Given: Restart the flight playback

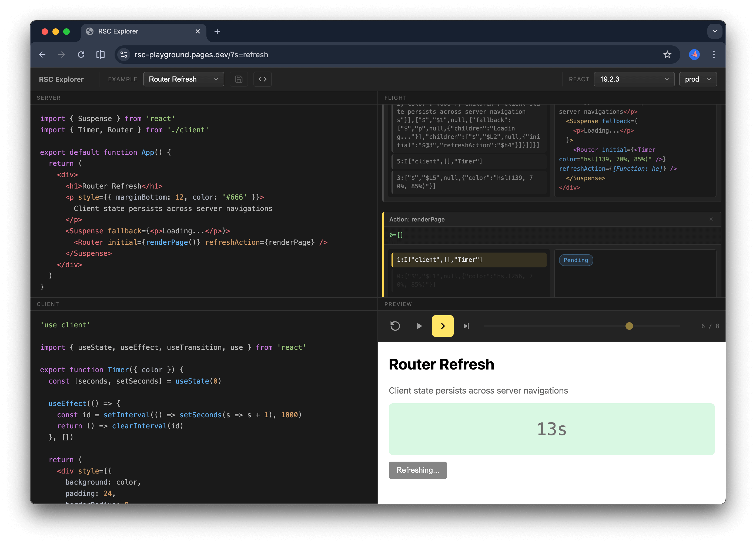Looking at the screenshot, I should tap(395, 326).
